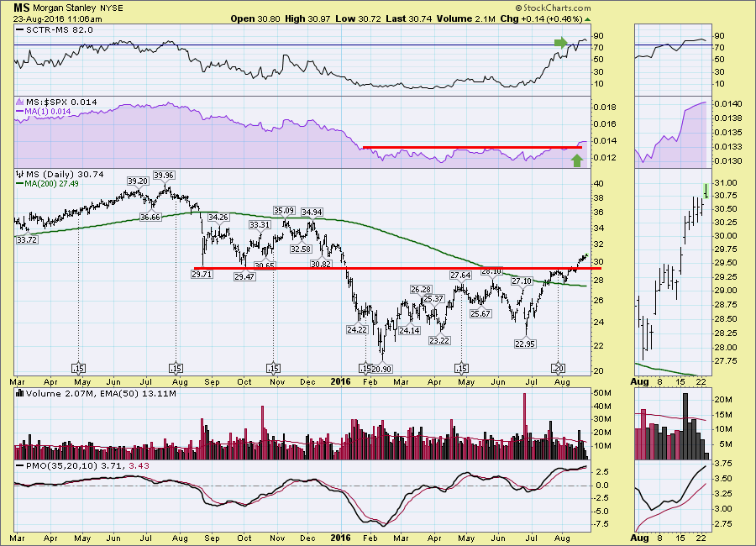Click the 39.96 price high label
The height and width of the screenshot is (546, 756).
(164, 175)
